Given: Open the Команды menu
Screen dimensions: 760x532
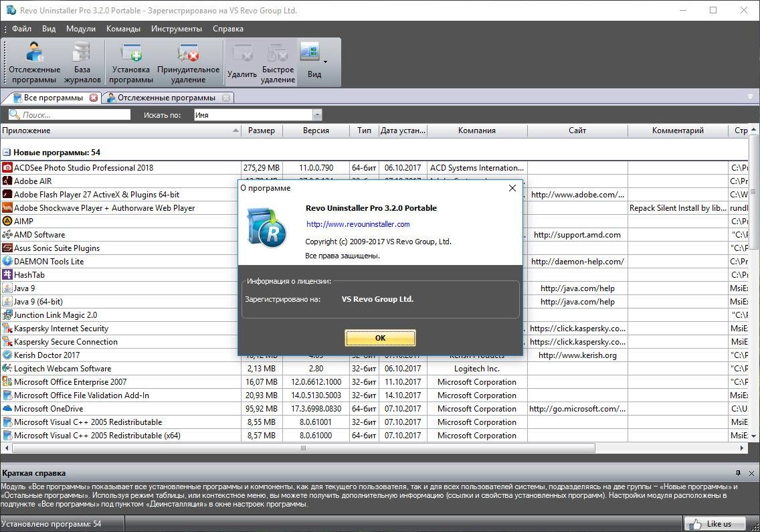Looking at the screenshot, I should coord(123,29).
